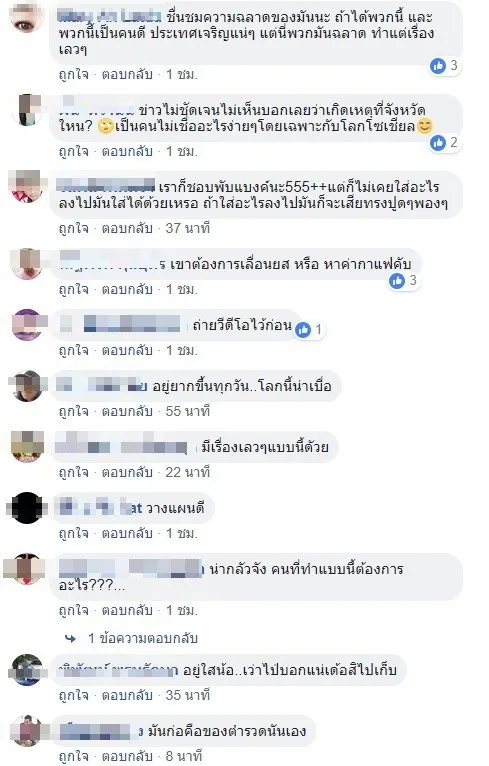This screenshot has height=766, width=489.
Task: Click the like reaction icon showing 3 on first comment
Action: (x=438, y=65)
